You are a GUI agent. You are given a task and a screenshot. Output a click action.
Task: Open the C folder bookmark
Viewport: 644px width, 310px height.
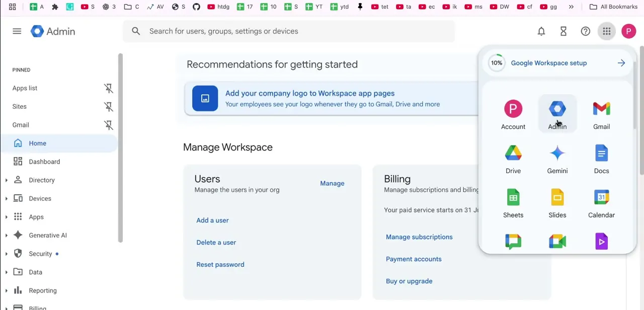pyautogui.click(x=131, y=7)
